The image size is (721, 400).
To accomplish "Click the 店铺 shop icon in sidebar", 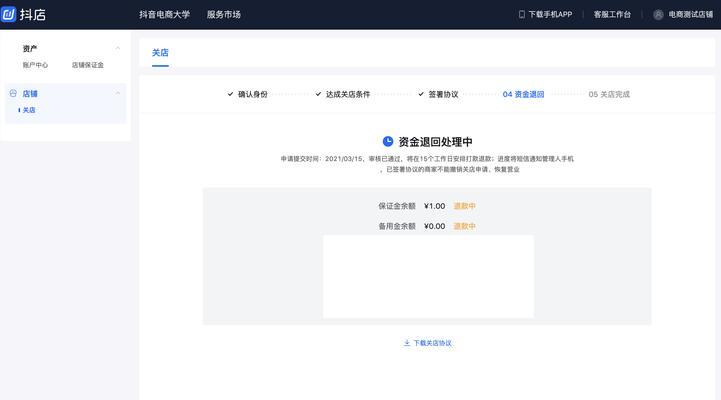I will [x=13, y=93].
